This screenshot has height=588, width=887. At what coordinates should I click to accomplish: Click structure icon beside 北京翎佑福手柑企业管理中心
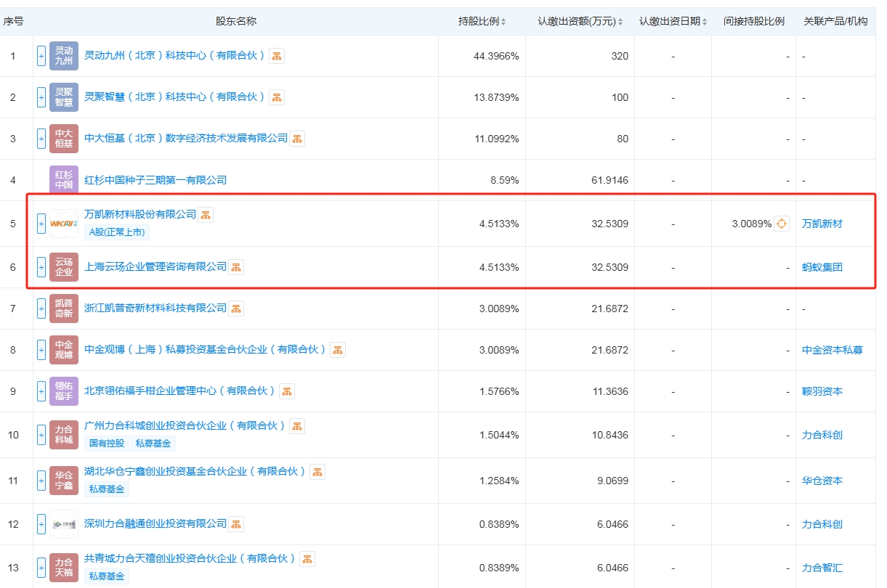click(x=287, y=391)
